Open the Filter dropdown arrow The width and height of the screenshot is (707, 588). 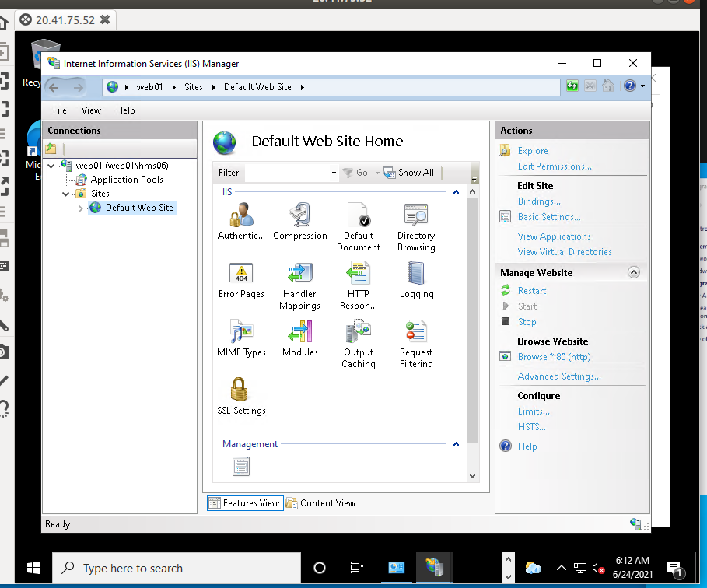point(334,173)
